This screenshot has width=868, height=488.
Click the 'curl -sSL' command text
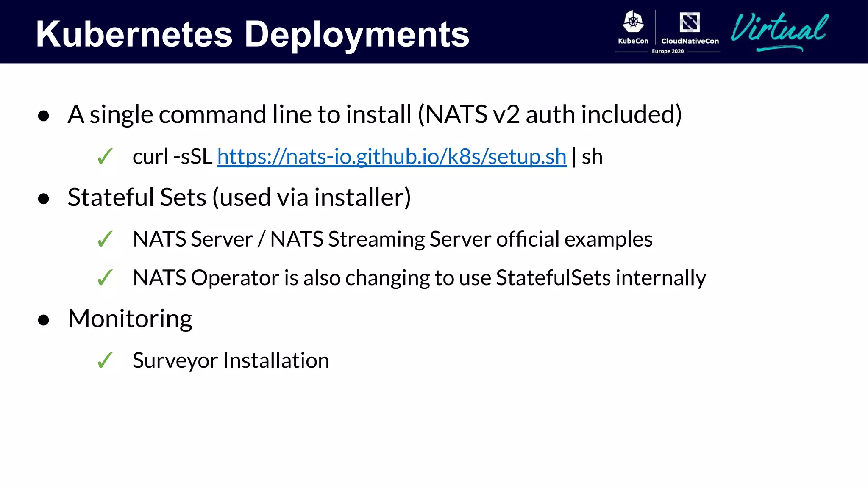coord(172,157)
